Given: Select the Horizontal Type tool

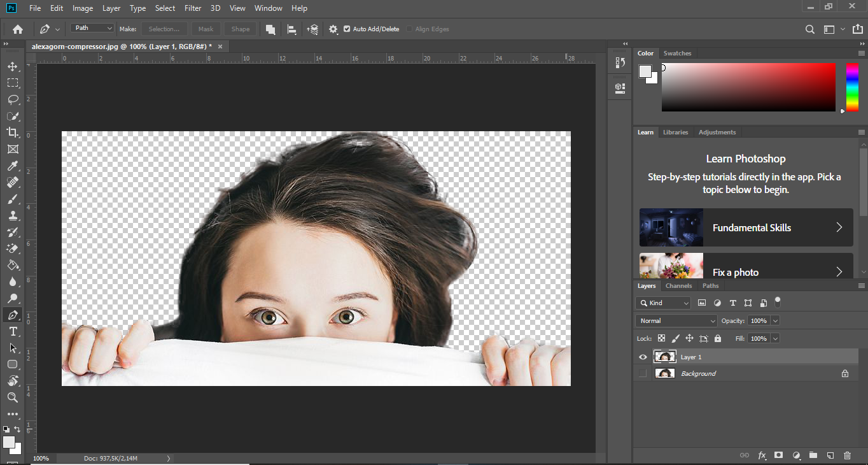Looking at the screenshot, I should coord(13,332).
